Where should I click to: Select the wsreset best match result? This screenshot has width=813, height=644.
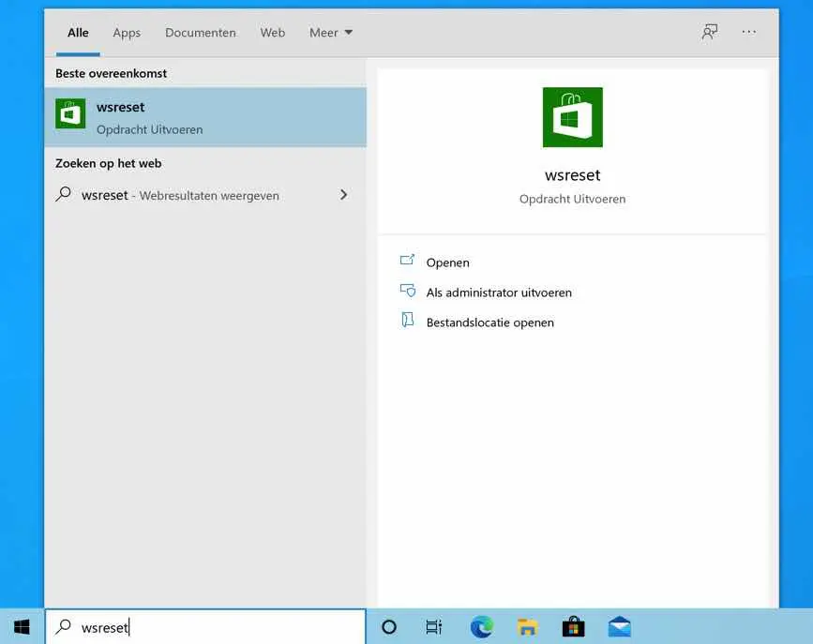(205, 117)
